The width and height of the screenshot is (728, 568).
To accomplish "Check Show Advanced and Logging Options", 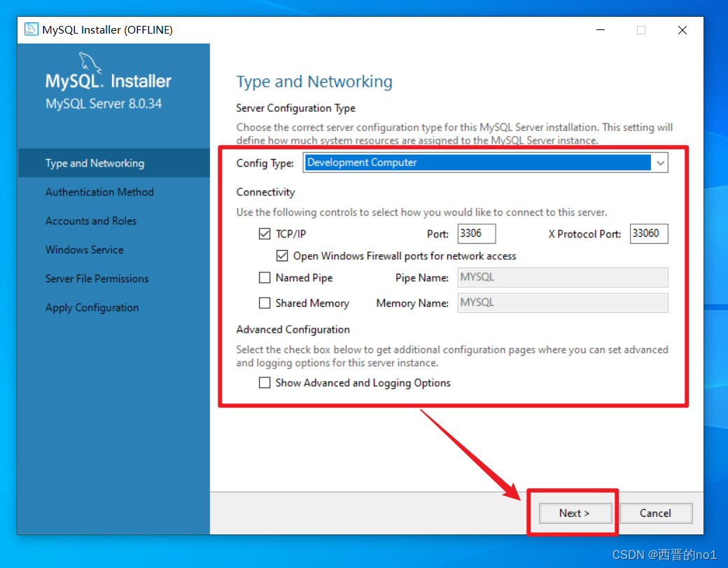I will 265,382.
